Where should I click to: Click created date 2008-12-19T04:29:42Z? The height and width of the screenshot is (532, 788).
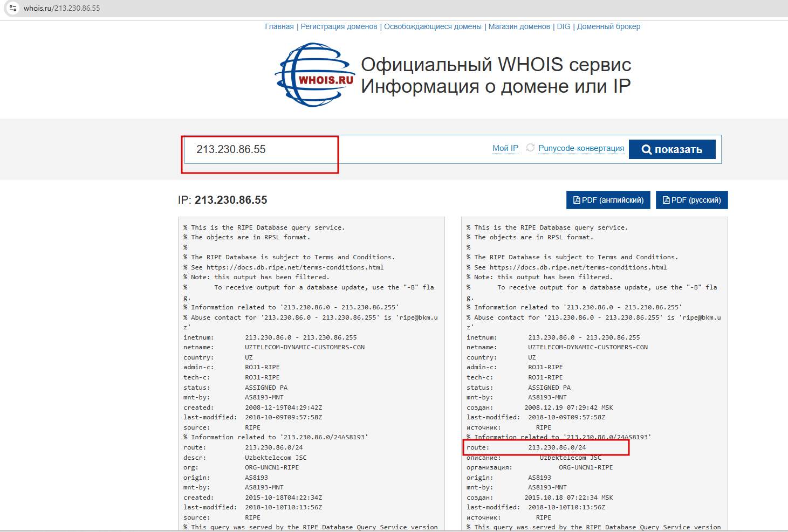(x=283, y=407)
